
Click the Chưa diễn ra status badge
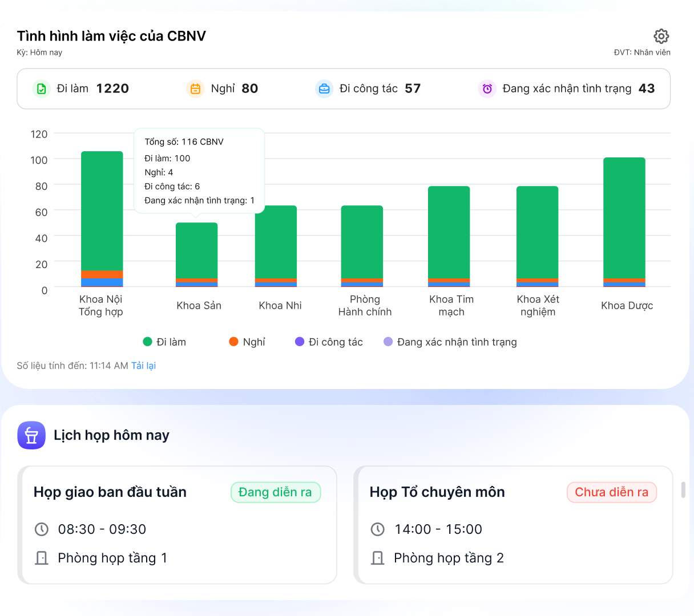612,492
